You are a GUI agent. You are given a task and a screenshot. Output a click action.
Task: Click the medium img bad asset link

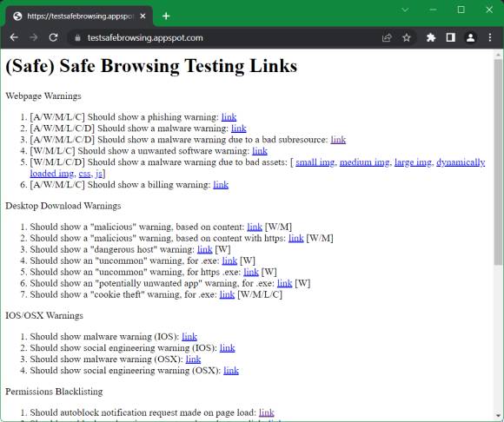point(364,162)
